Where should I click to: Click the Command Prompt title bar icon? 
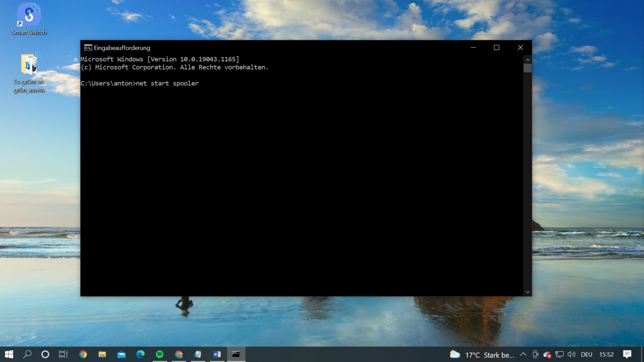pyautogui.click(x=88, y=48)
